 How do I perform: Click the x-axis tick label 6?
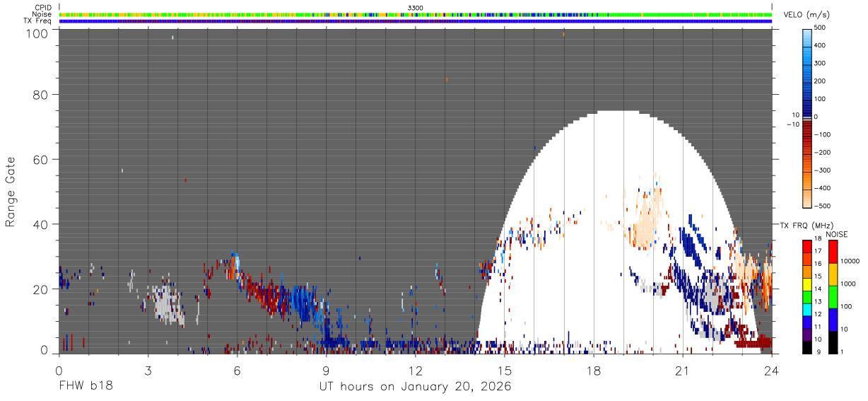237,371
